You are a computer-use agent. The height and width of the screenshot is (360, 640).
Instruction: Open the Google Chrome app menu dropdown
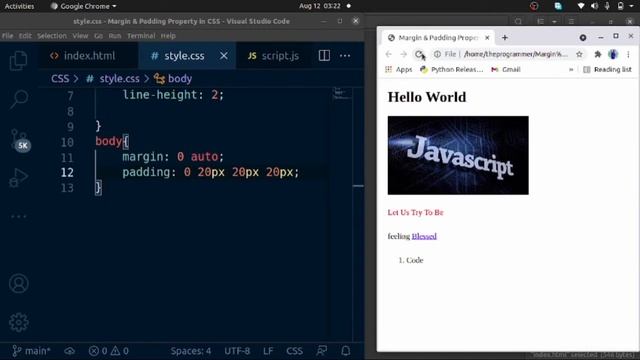click(83, 6)
